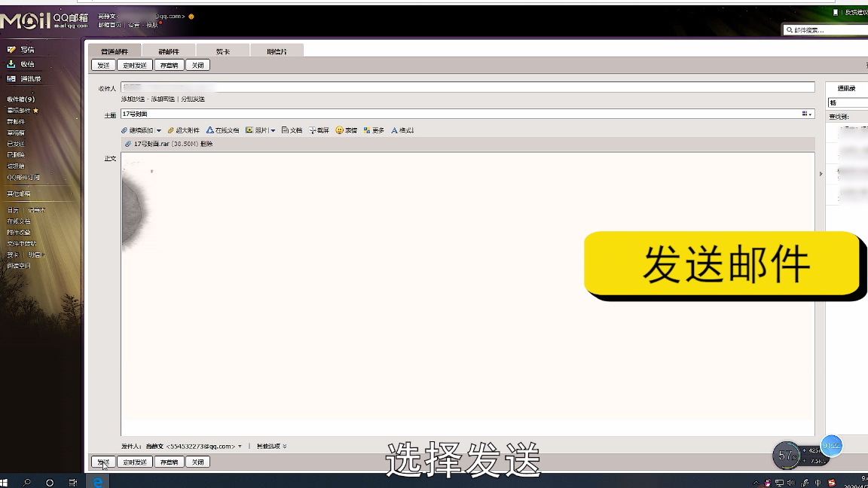Open Microsoft Edge from the taskbar
868x488 pixels.
(98, 481)
